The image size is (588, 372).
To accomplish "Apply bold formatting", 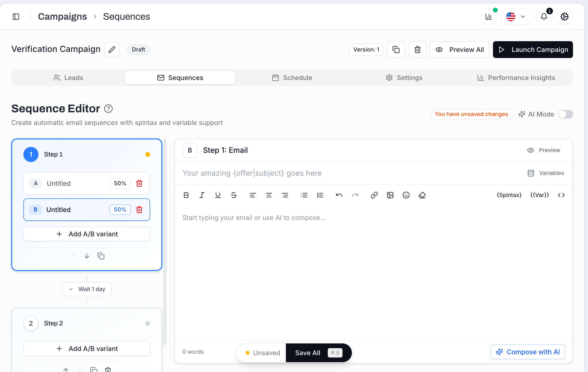I will click(186, 195).
